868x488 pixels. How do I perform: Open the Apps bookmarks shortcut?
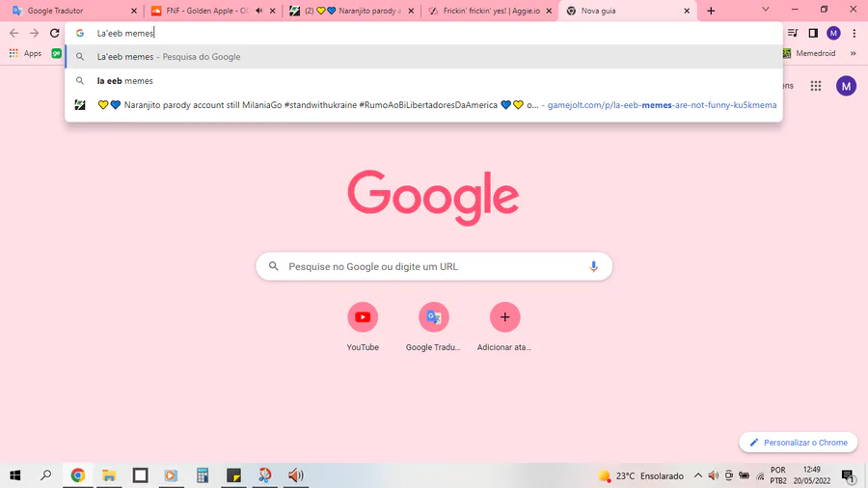click(25, 53)
